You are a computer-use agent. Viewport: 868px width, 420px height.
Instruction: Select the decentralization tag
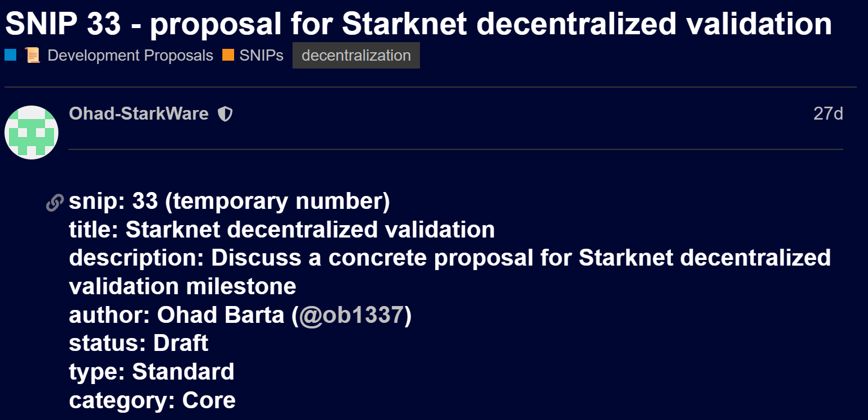pyautogui.click(x=356, y=56)
